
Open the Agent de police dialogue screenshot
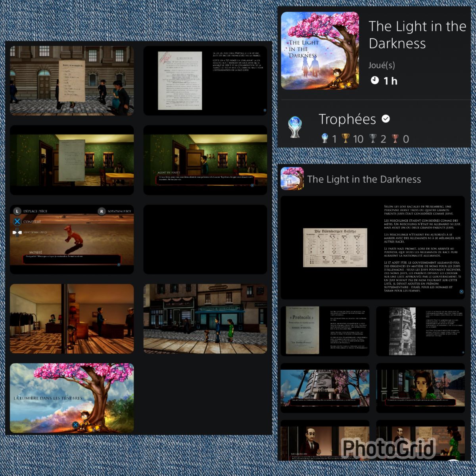[205, 160]
